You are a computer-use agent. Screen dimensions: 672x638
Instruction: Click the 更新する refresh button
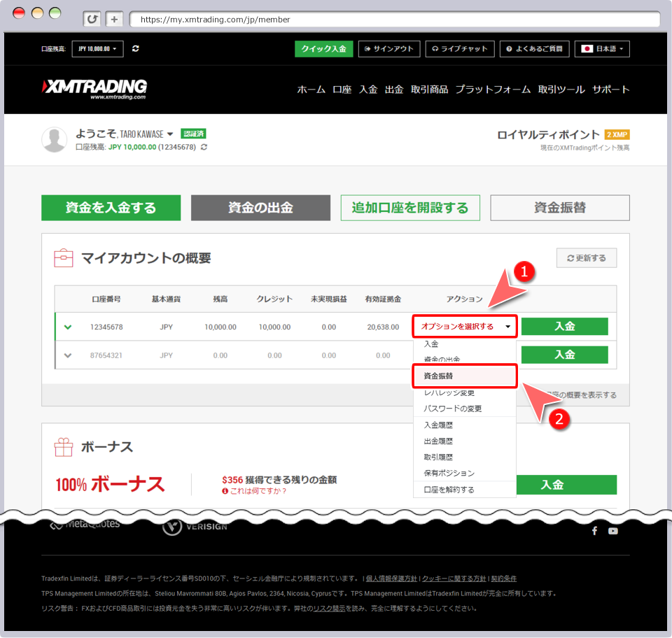click(587, 258)
